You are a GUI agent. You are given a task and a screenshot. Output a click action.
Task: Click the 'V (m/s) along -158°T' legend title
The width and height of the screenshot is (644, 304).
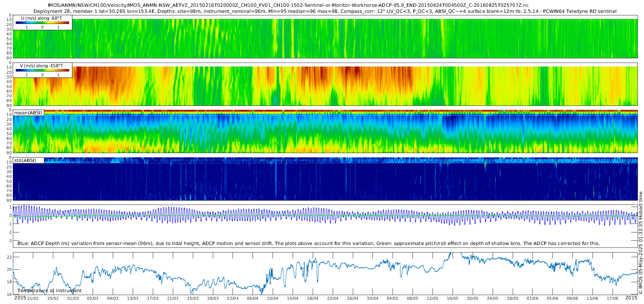[42, 66]
